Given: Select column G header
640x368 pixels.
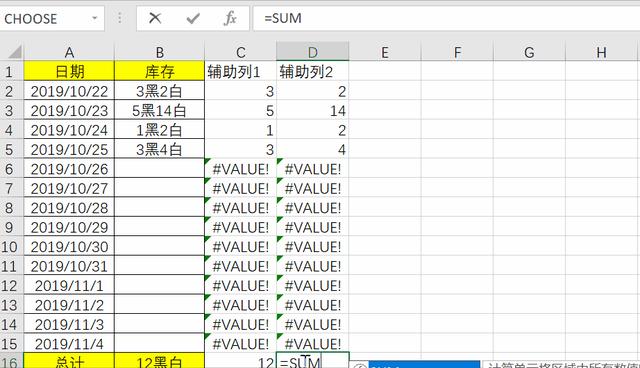Looking at the screenshot, I should [529, 52].
